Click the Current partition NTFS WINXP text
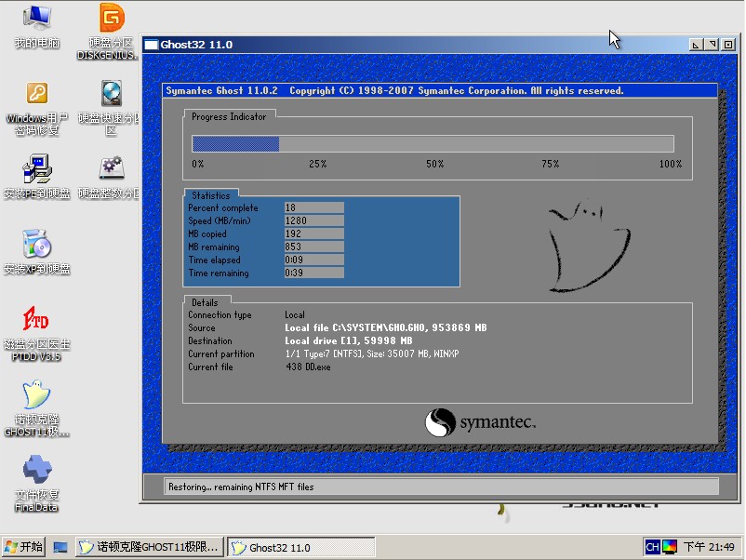This screenshot has height=560, width=746. tap(372, 354)
